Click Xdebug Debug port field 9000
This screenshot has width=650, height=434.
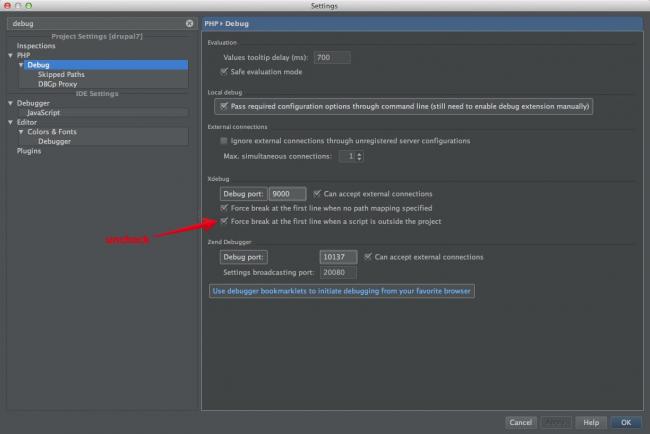(x=288, y=194)
